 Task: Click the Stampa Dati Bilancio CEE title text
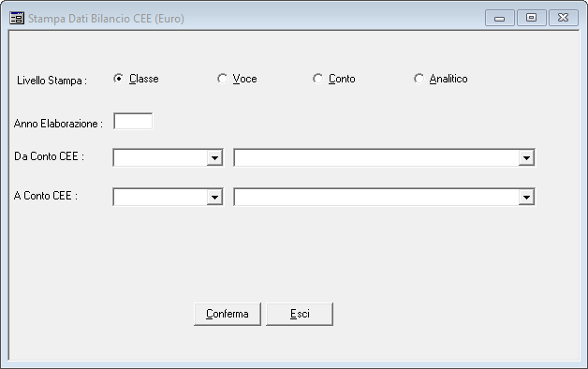[106, 19]
